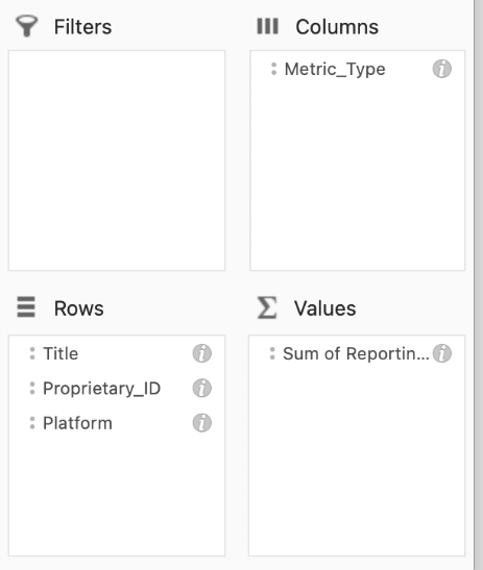483x570 pixels.
Task: Click inside the empty Filters drop box
Action: point(117,160)
